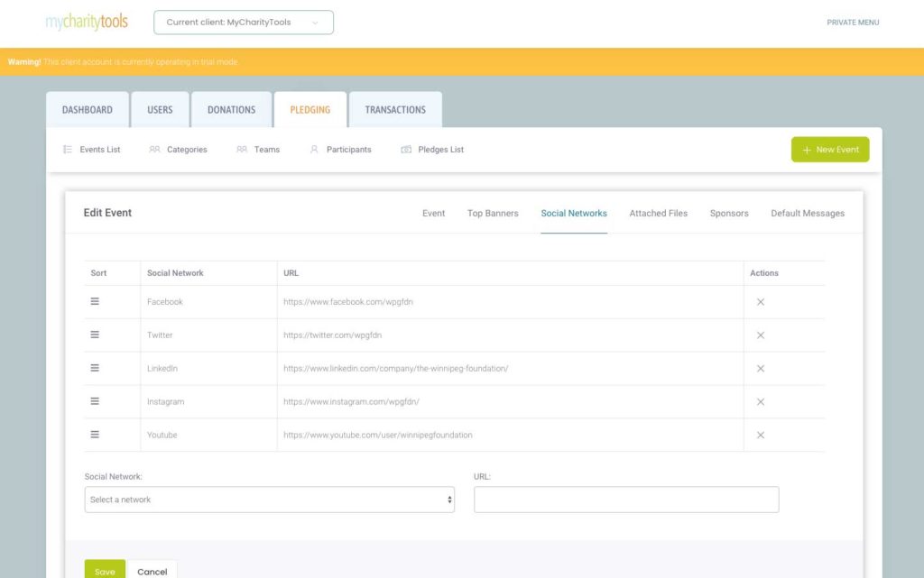The image size is (924, 578).
Task: Click the X icon for LinkedIn row
Action: 760,369
